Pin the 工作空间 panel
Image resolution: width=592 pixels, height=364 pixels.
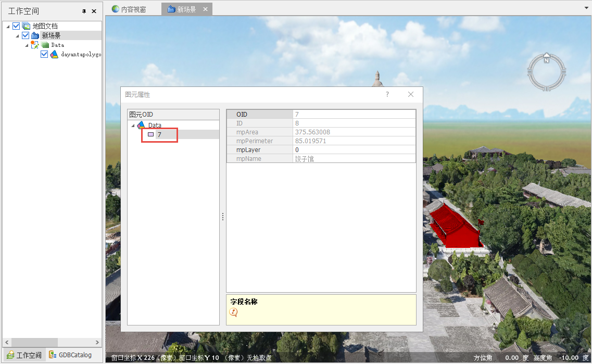tap(84, 11)
